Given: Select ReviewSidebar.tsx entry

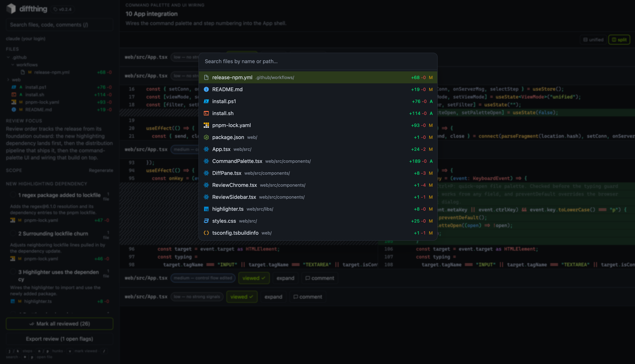Looking at the screenshot, I should tap(318, 197).
